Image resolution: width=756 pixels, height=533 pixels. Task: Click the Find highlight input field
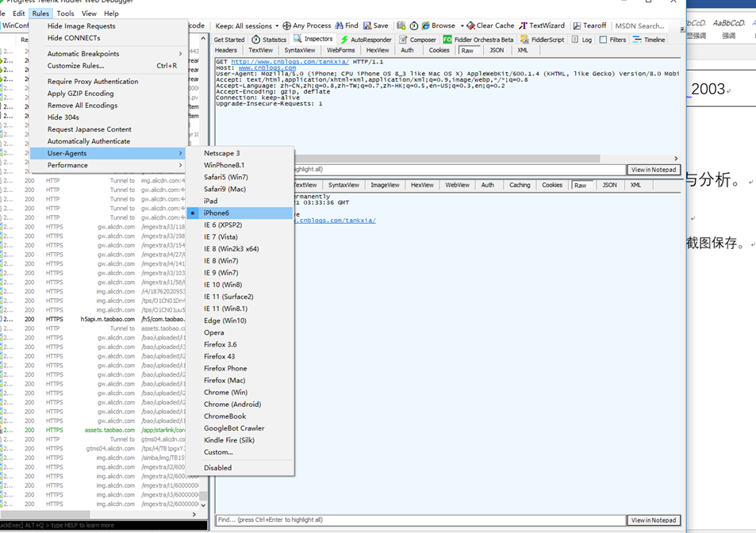point(357,520)
